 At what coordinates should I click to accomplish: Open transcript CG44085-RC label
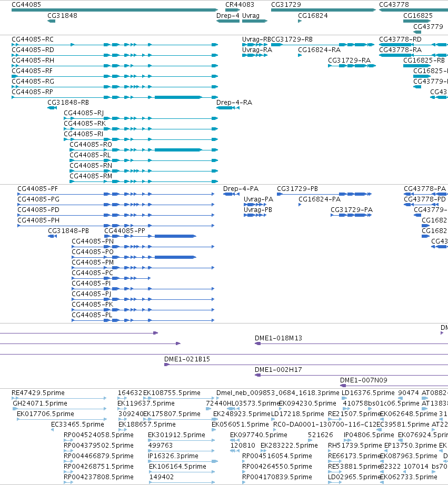(33, 39)
